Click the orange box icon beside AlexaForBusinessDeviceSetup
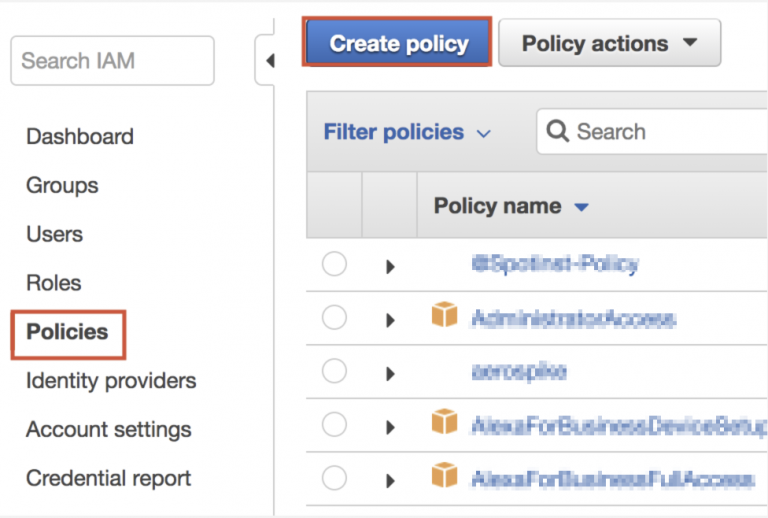The height and width of the screenshot is (518, 768). (444, 423)
